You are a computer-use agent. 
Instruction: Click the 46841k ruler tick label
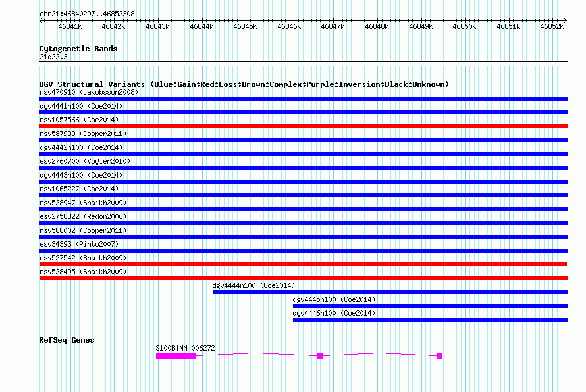click(x=70, y=26)
